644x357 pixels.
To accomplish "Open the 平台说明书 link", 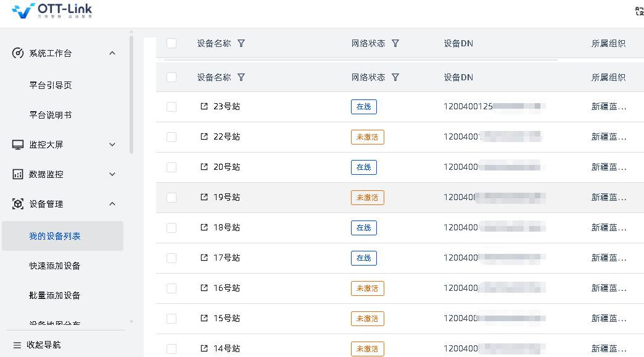I will (x=51, y=115).
